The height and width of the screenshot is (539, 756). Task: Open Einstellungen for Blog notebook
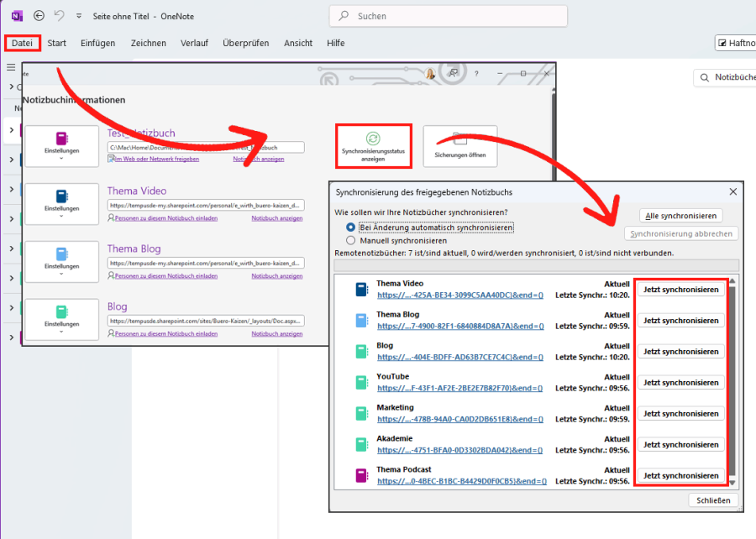pos(61,319)
